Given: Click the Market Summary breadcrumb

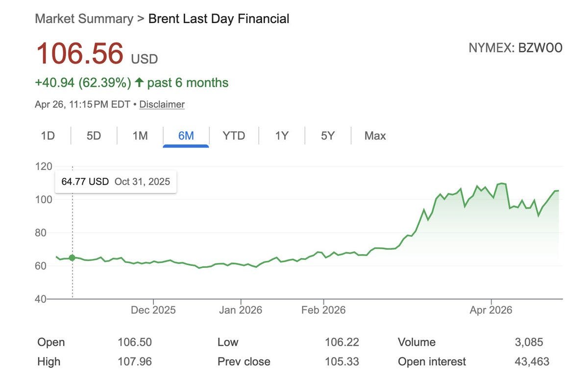Looking at the screenshot, I should (84, 19).
